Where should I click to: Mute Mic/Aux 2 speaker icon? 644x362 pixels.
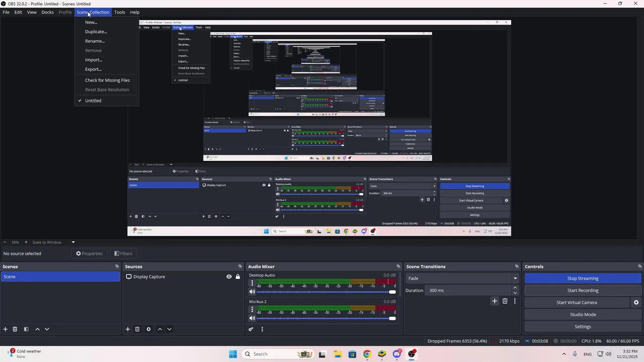[x=252, y=318]
